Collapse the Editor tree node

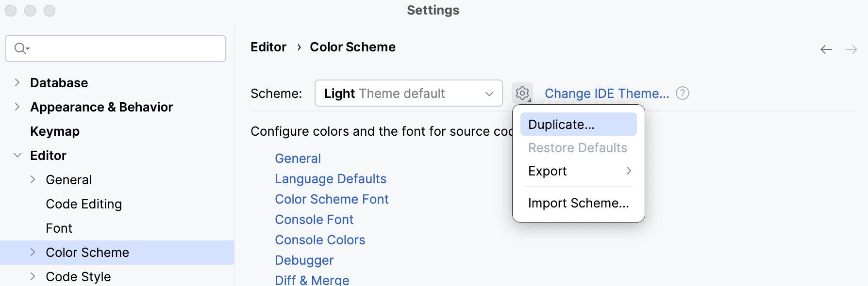17,155
